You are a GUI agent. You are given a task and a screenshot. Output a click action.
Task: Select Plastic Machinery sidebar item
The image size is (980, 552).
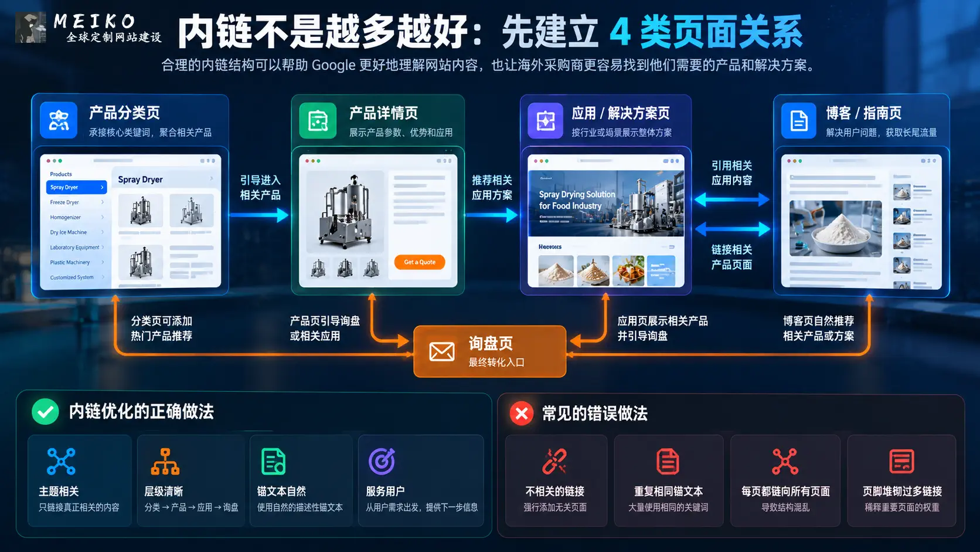pos(76,262)
